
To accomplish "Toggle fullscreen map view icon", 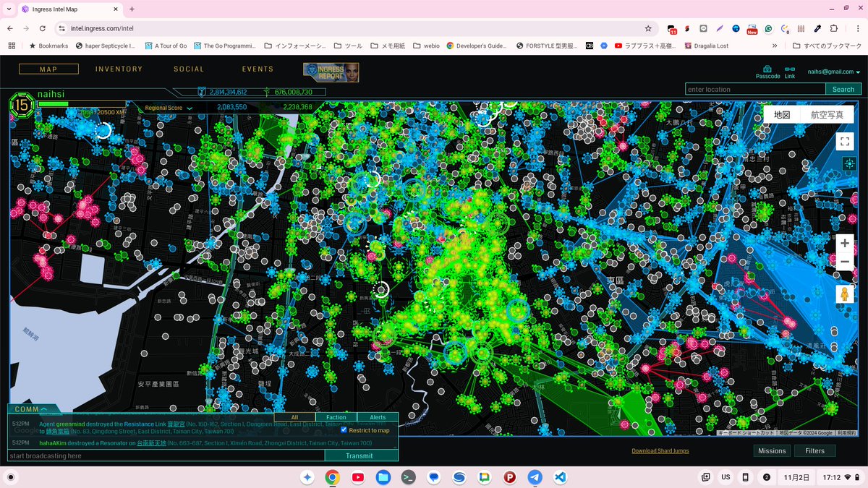I will point(845,142).
